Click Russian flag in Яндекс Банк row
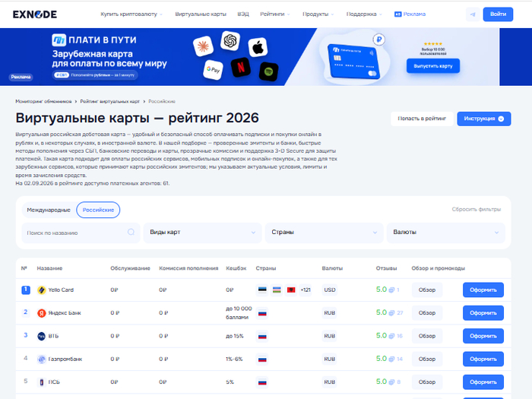This screenshot has width=532, height=399. pos(262,313)
